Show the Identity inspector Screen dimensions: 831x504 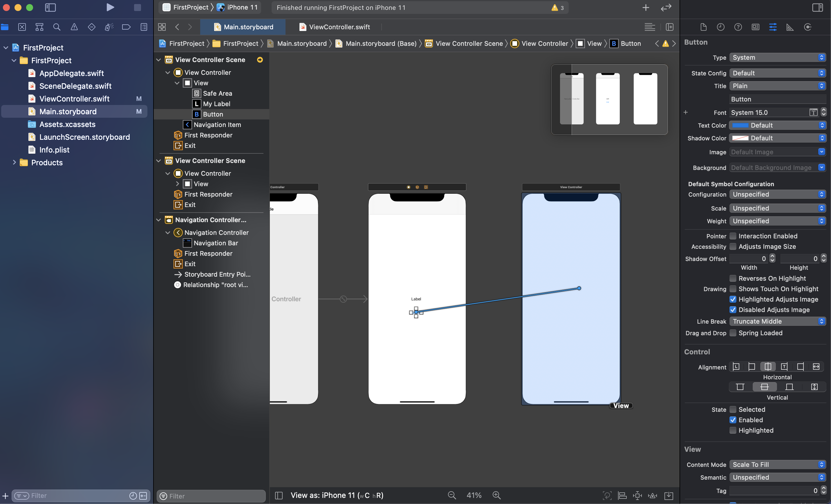pos(756,27)
